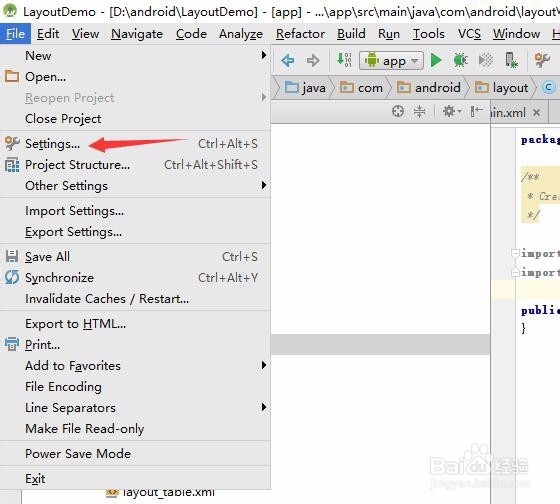Expand Add to Favorites submenu
The width and height of the screenshot is (560, 504).
135,366
